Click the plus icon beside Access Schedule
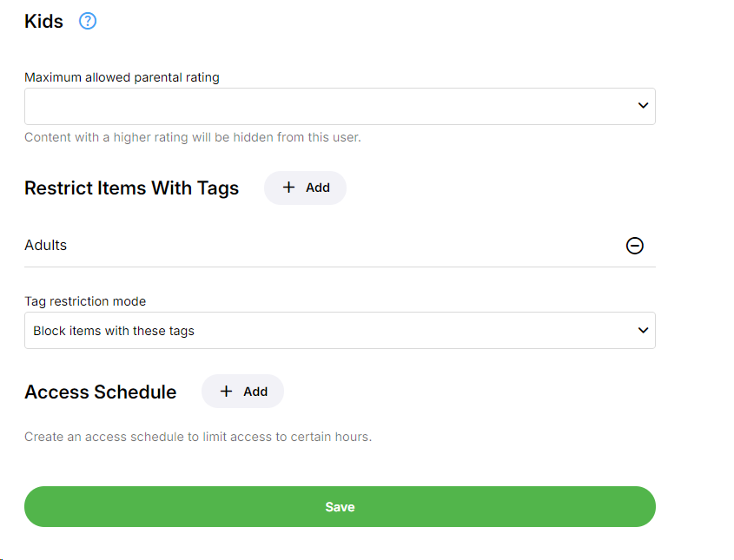This screenshot has height=560, width=734. pos(227,392)
